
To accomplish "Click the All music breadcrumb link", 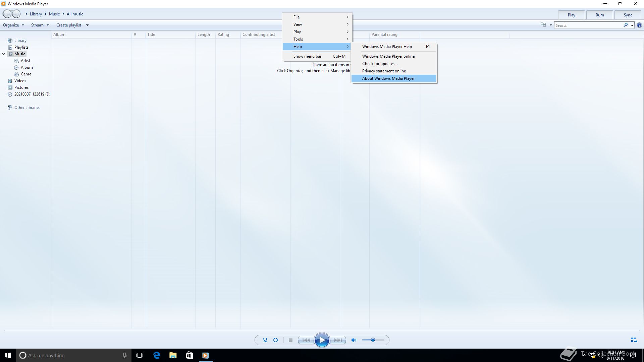I will click(75, 14).
